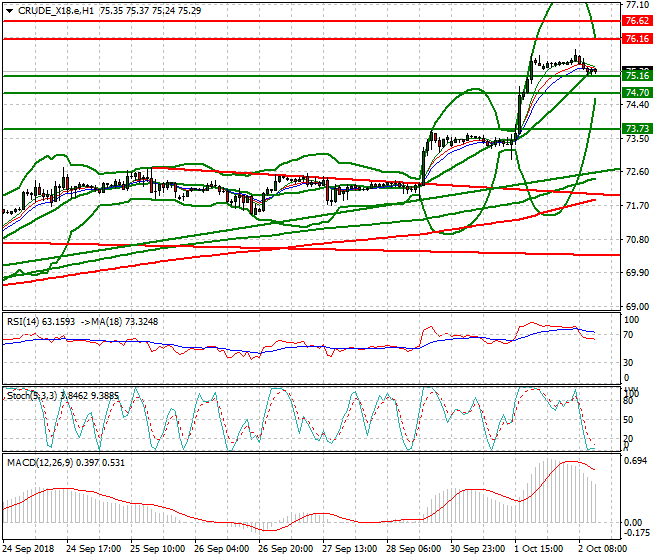
Task: Click the MACD(12,26,9) 0.397 0.531 label
Action: 66,463
